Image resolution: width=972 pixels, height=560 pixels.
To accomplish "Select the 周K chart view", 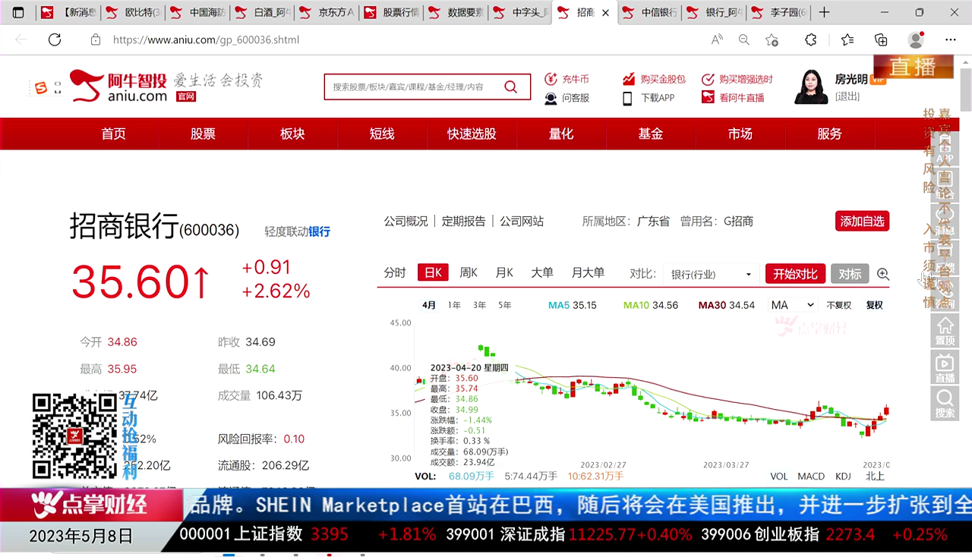I will 469,273.
